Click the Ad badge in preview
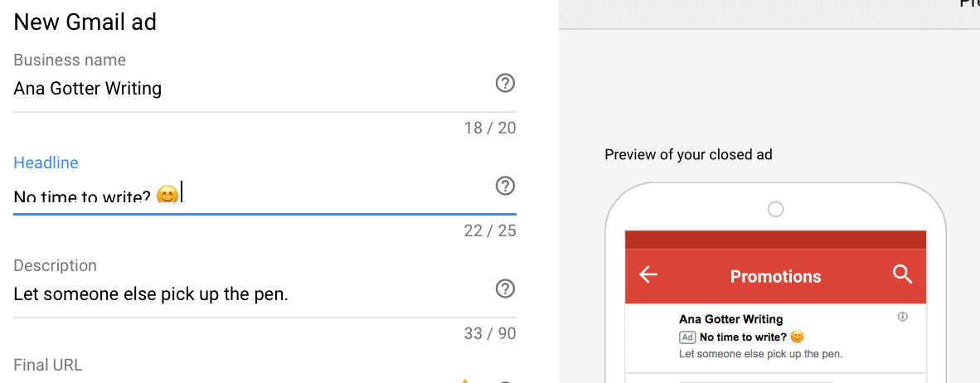This screenshot has width=980, height=383. [x=686, y=337]
